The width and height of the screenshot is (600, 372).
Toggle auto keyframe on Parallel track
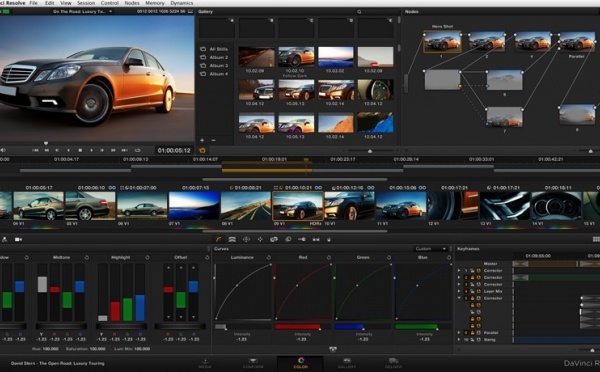[478, 333]
